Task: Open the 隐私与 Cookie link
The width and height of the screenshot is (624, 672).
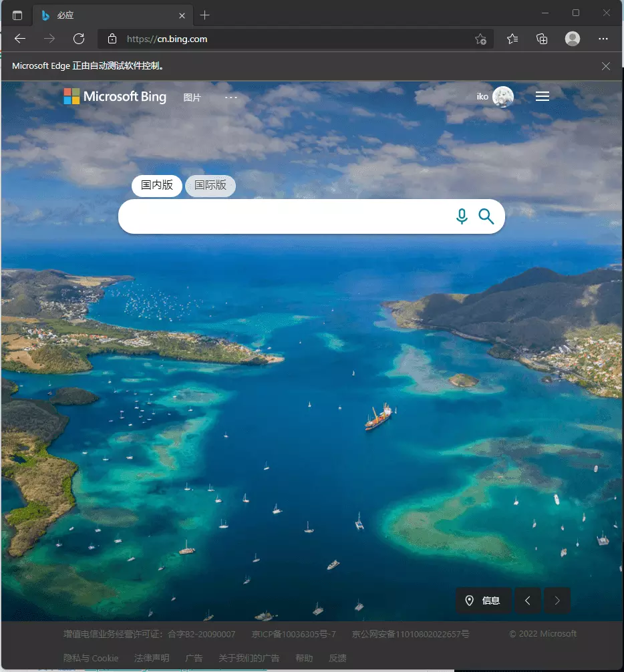Action: [91, 658]
